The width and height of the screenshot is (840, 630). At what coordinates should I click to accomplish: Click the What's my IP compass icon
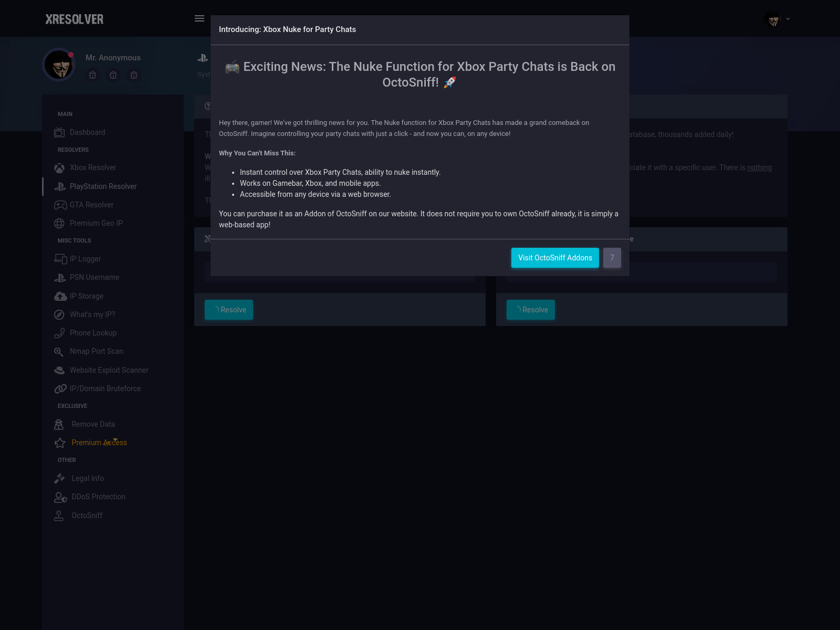59,314
